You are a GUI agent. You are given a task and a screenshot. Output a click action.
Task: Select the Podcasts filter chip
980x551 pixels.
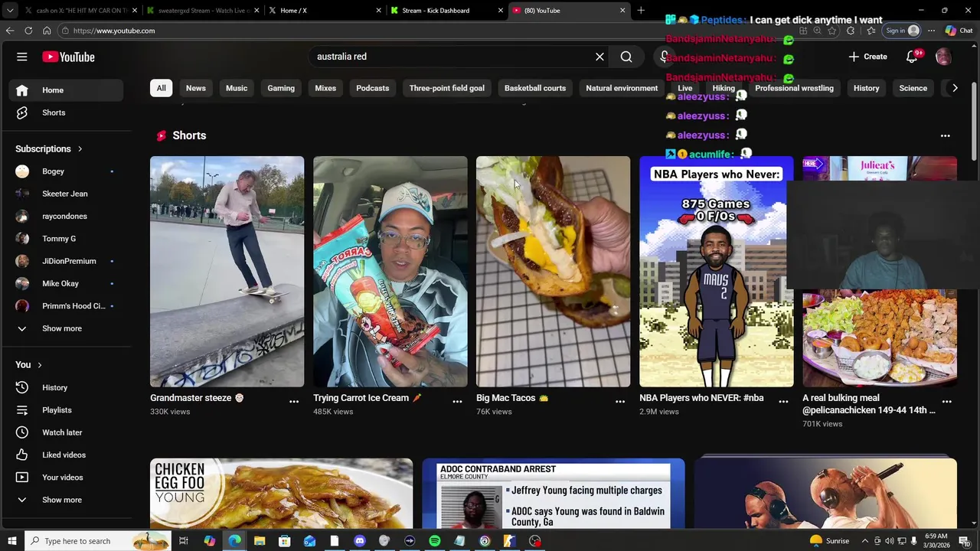point(372,88)
